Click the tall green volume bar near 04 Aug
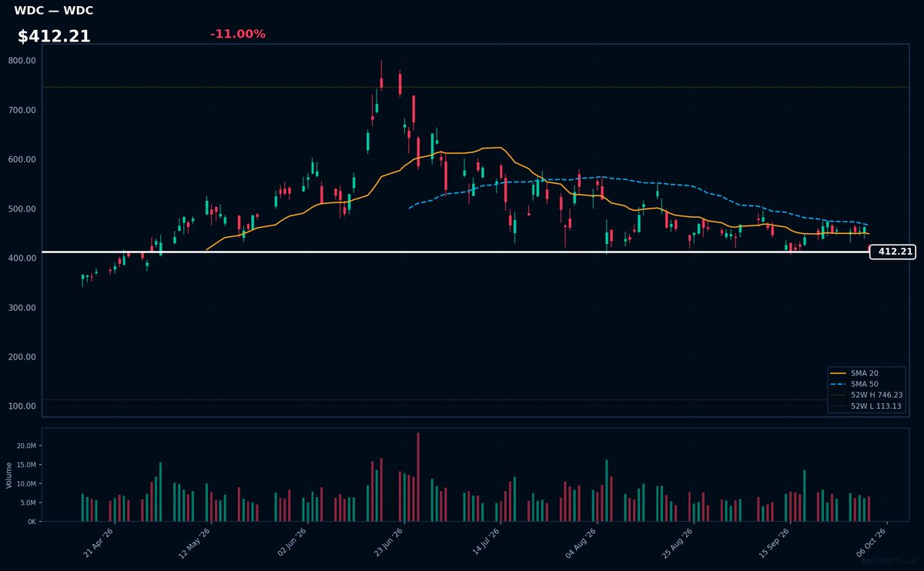Viewport: 924px width, 571px height. click(x=607, y=491)
